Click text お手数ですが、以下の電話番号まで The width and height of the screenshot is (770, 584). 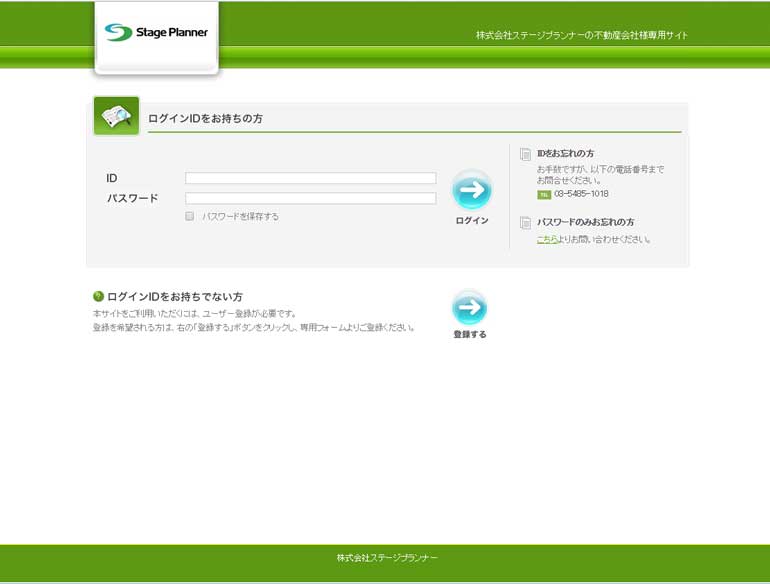(600, 169)
